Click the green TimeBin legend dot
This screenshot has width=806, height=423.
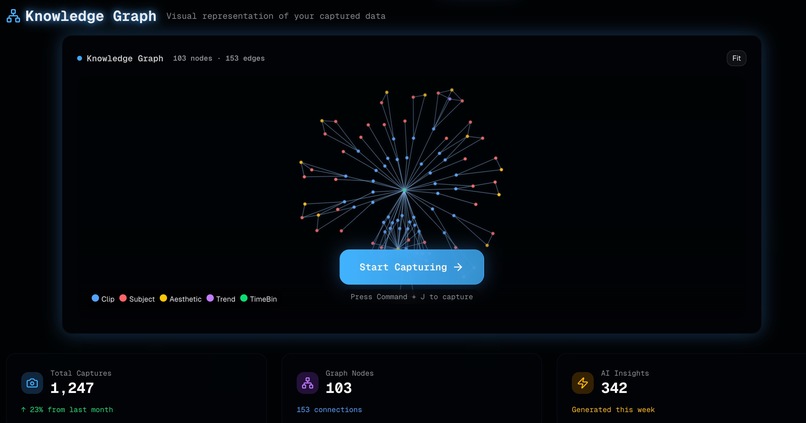pyautogui.click(x=244, y=298)
